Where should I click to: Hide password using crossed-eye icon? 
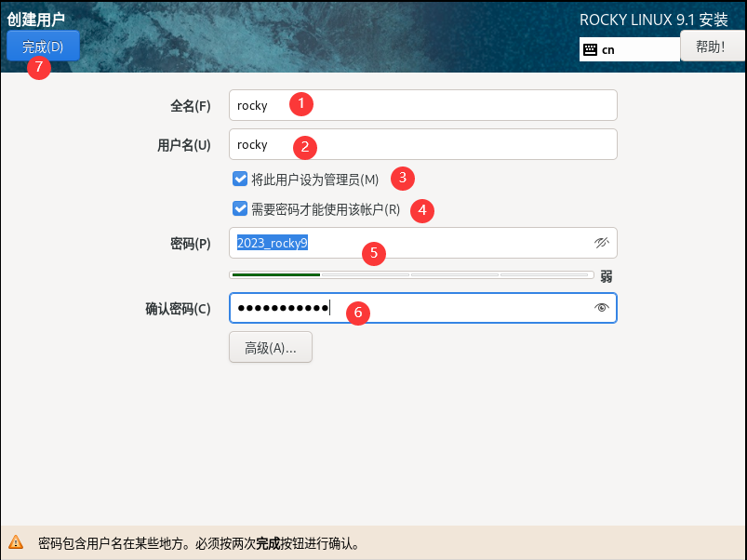tap(601, 243)
